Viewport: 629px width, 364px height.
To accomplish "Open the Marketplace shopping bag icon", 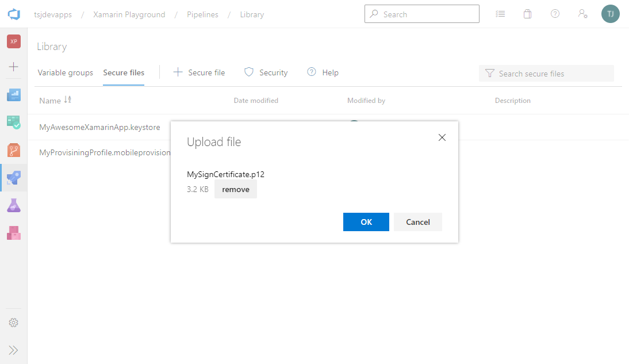I will click(x=527, y=14).
